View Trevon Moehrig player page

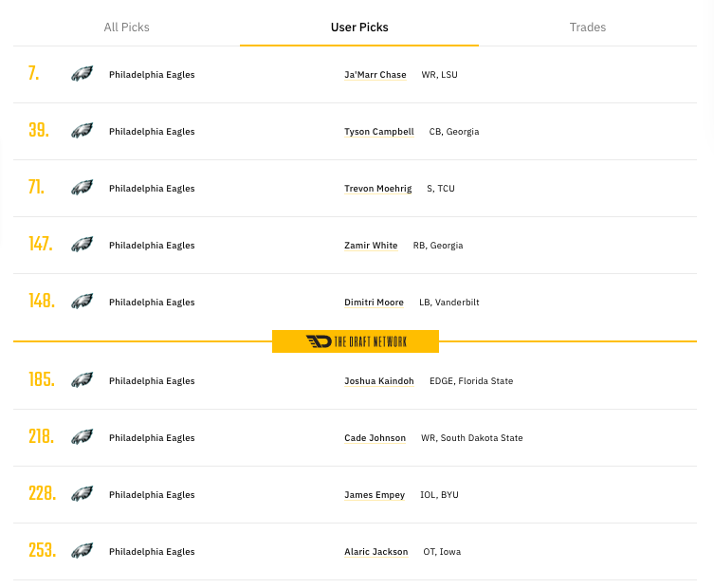tap(377, 189)
